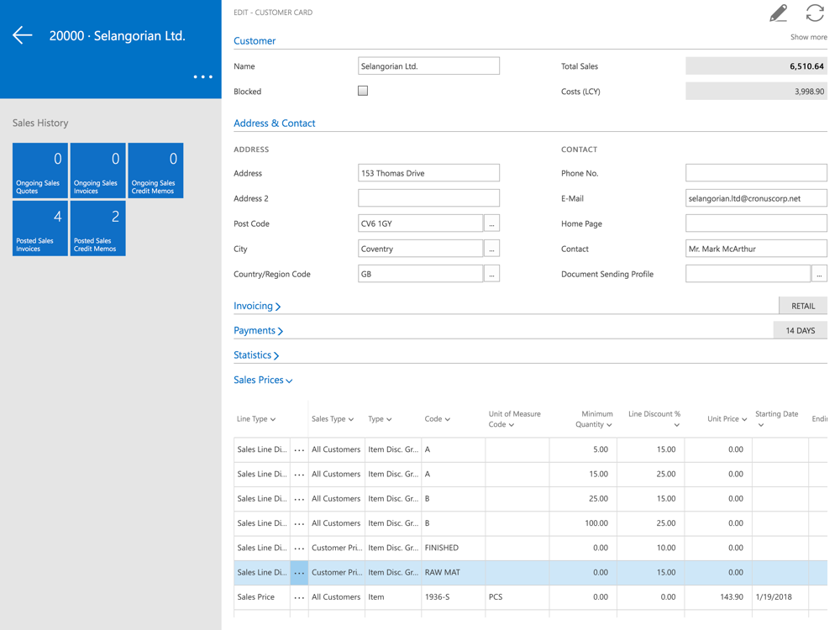Click the Post Code field CV6 1GY

pos(421,223)
